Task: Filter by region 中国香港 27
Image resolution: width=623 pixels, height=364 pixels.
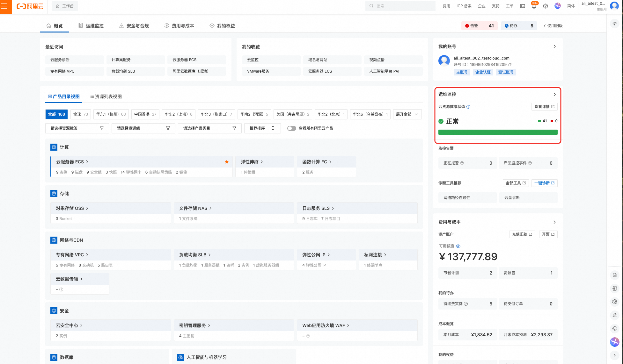Action: (x=145, y=114)
